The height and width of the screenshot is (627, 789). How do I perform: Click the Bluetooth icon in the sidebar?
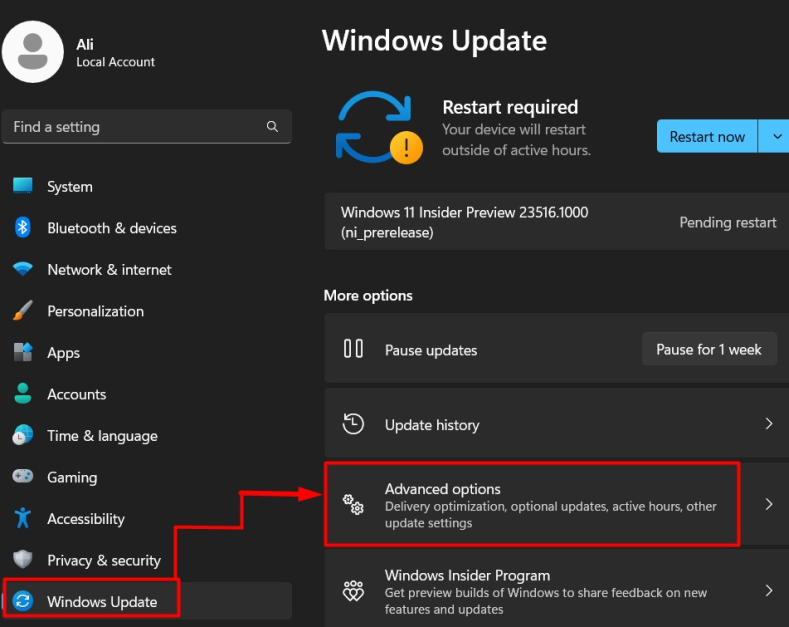point(23,227)
